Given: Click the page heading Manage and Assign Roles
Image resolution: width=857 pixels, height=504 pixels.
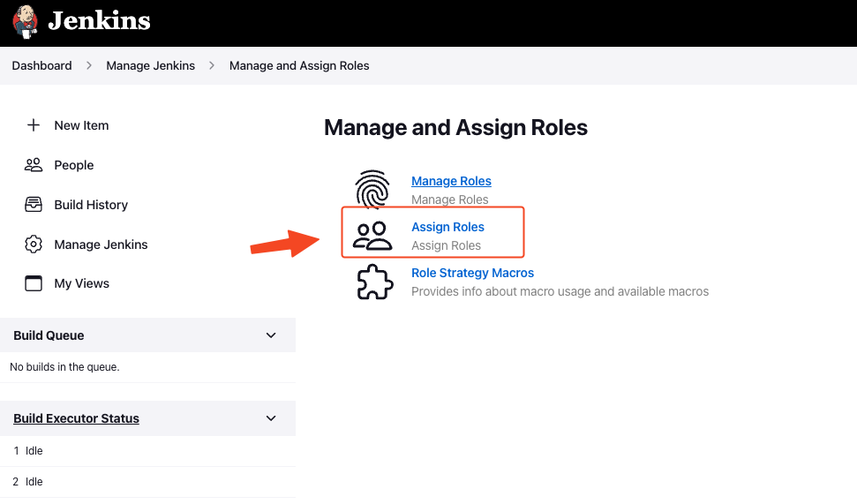Looking at the screenshot, I should pos(455,127).
